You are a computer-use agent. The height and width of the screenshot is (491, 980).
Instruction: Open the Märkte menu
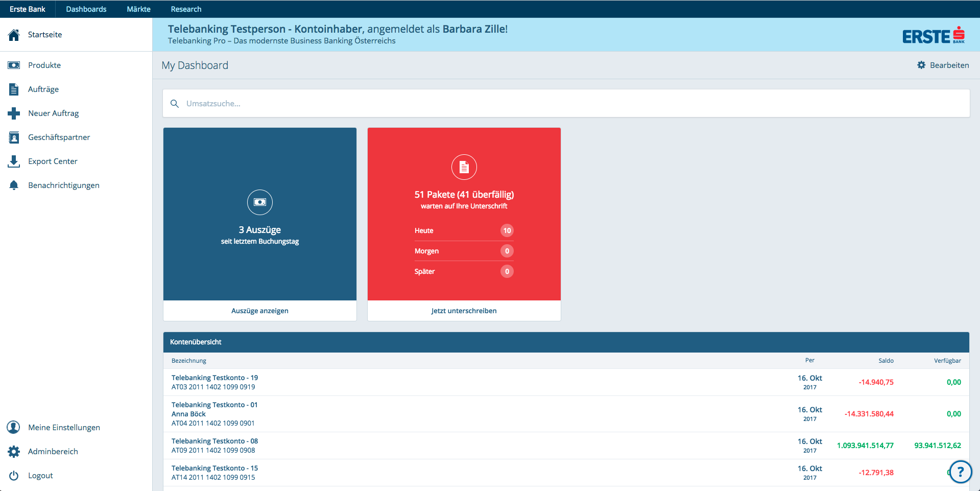point(139,9)
